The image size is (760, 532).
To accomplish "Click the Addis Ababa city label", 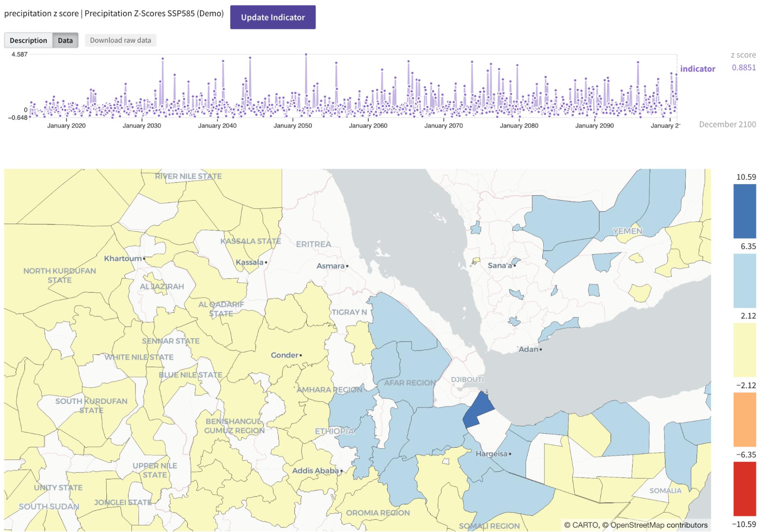I will (315, 471).
